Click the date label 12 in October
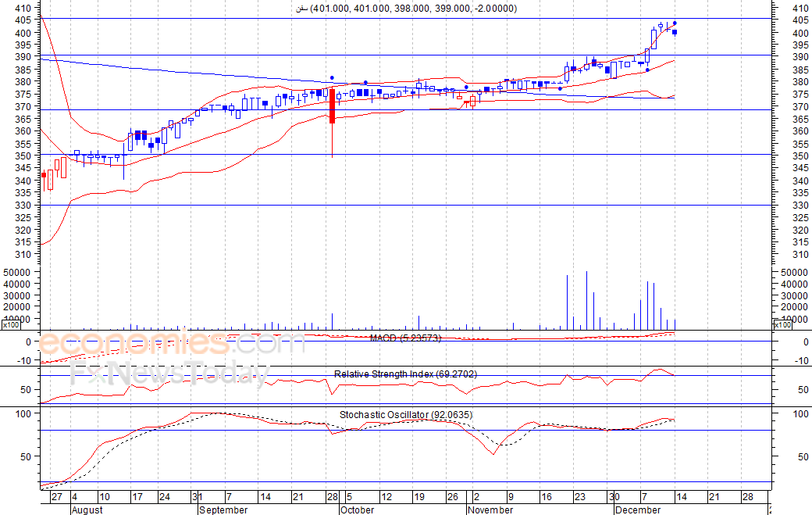This screenshot has width=812, height=515. [x=386, y=497]
